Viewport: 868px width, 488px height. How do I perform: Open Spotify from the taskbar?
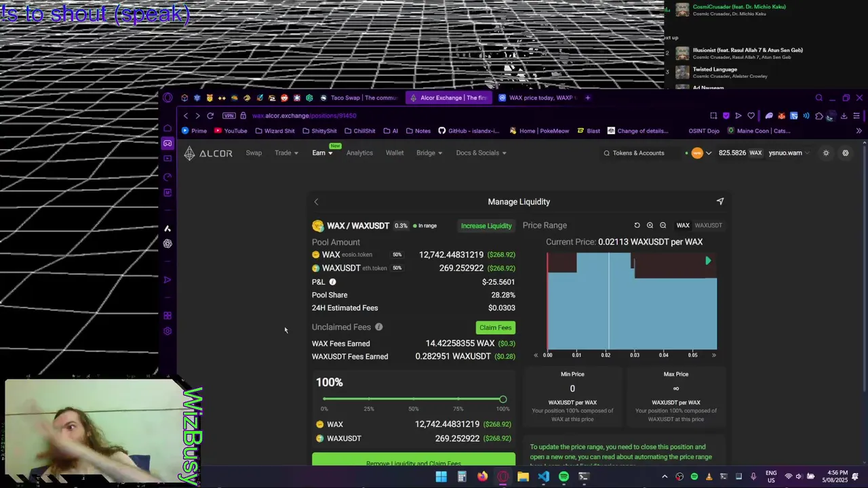pyautogui.click(x=564, y=476)
